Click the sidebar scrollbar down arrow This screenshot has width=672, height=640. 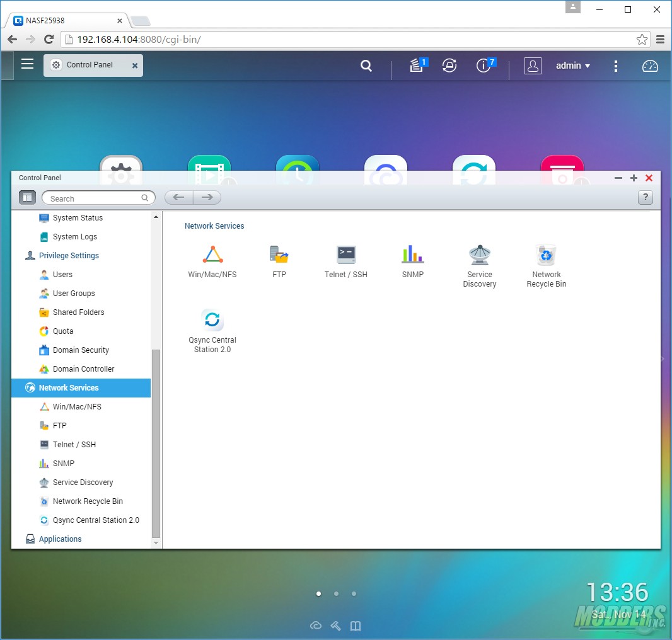point(156,543)
